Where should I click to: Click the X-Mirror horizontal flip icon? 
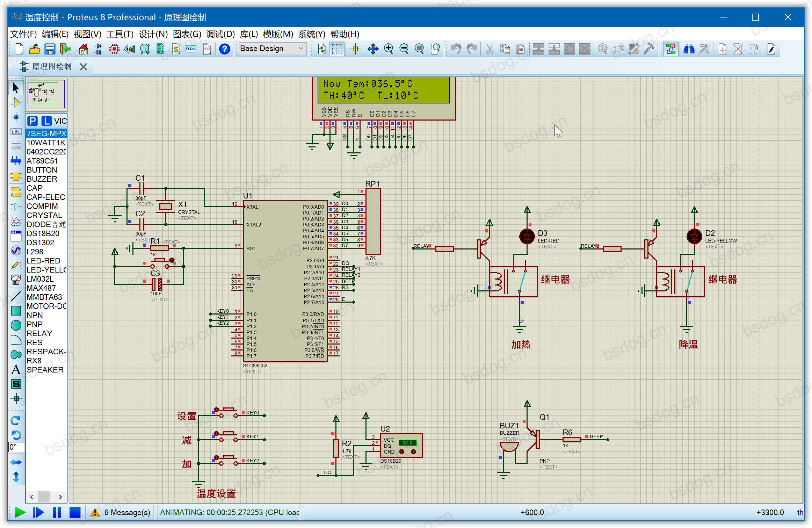pyautogui.click(x=16, y=462)
